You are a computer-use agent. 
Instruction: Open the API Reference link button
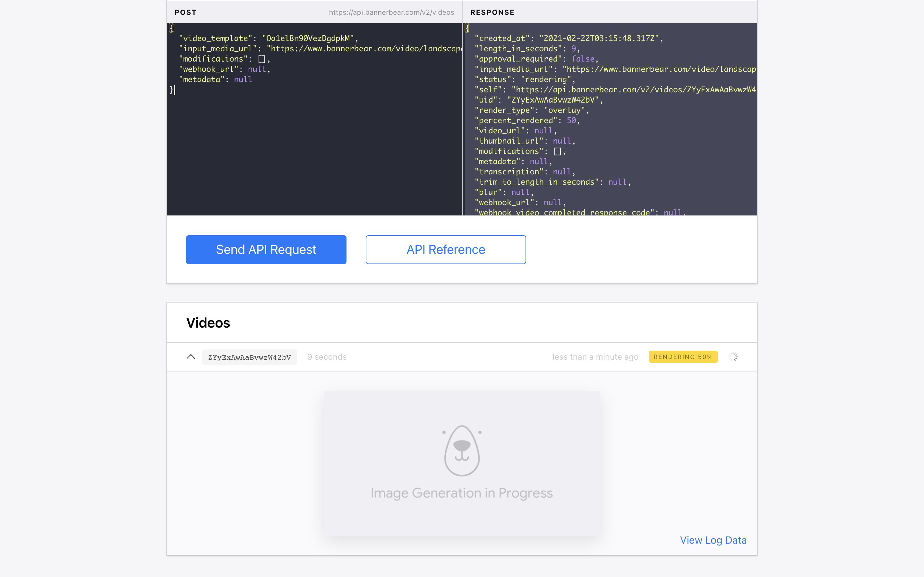click(x=446, y=250)
